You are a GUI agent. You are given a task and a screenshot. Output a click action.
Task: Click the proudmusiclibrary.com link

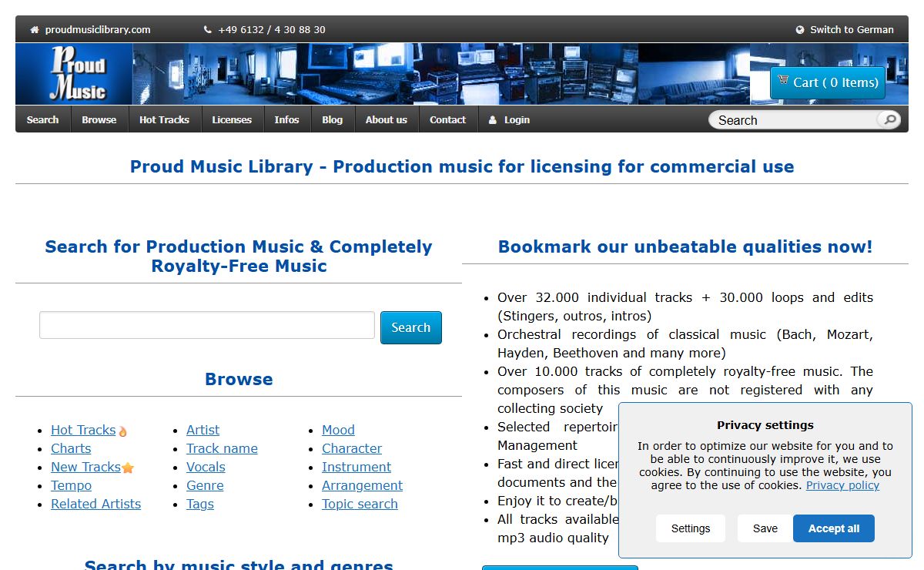pyautogui.click(x=98, y=30)
